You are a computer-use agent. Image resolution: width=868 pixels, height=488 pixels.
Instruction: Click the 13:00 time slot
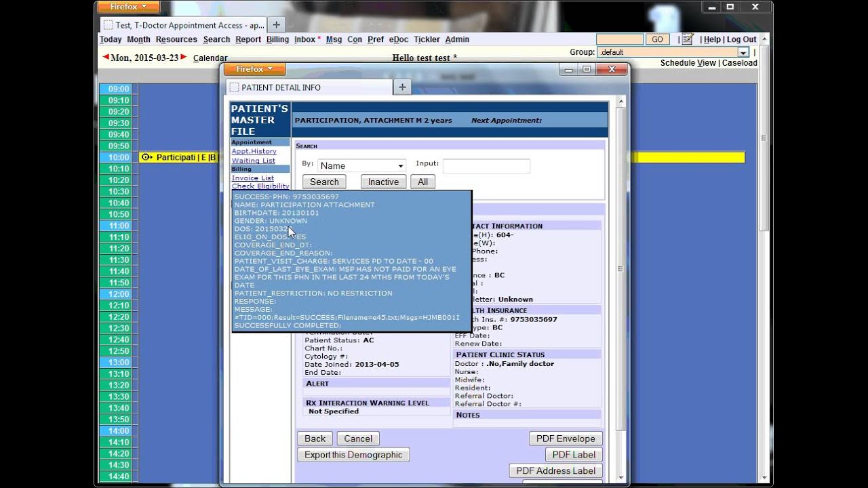[118, 363]
